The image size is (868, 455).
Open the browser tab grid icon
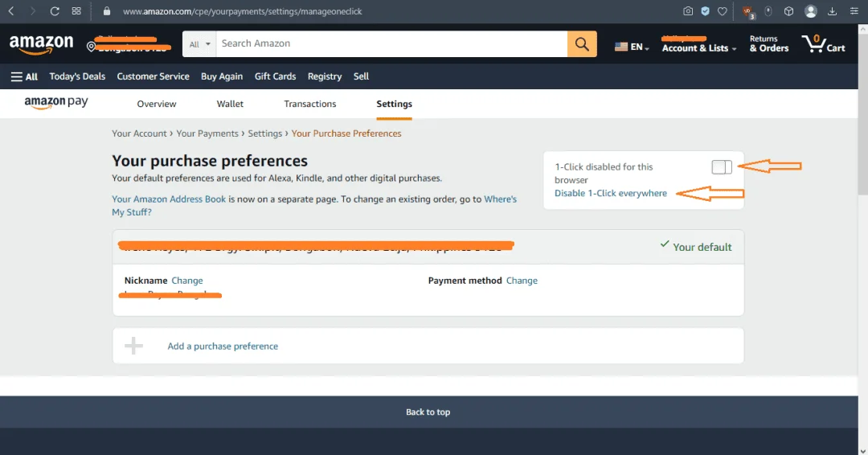76,11
